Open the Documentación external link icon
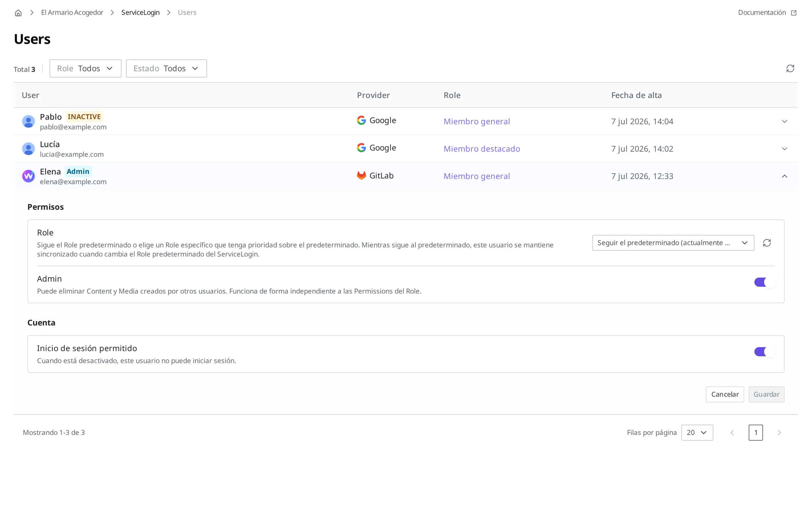The height and width of the screenshot is (513, 812). click(794, 13)
